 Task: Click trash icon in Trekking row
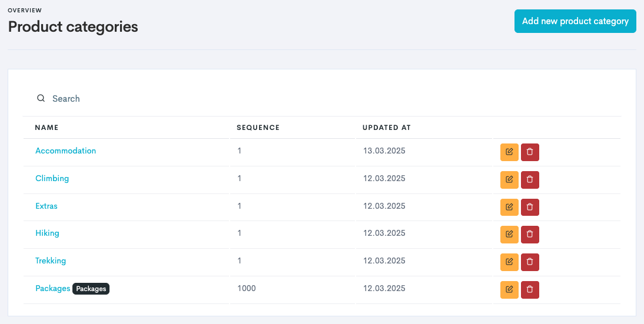pos(530,262)
